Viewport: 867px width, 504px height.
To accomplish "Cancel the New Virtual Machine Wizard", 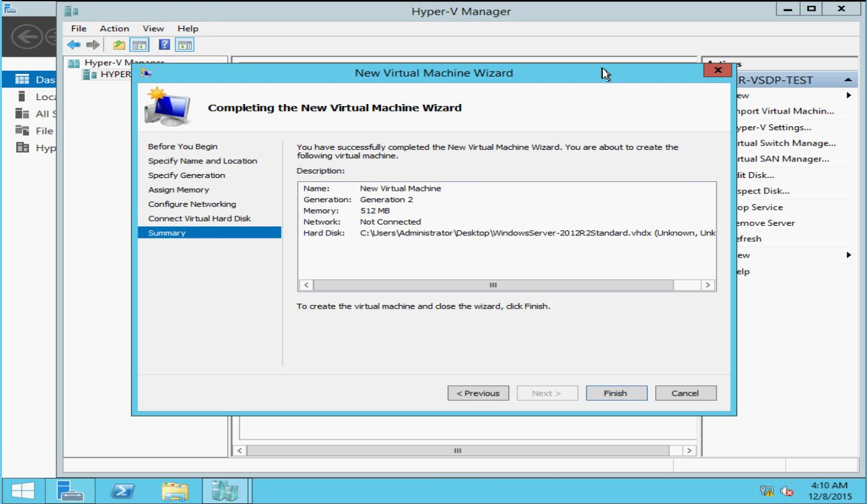I will [x=685, y=393].
